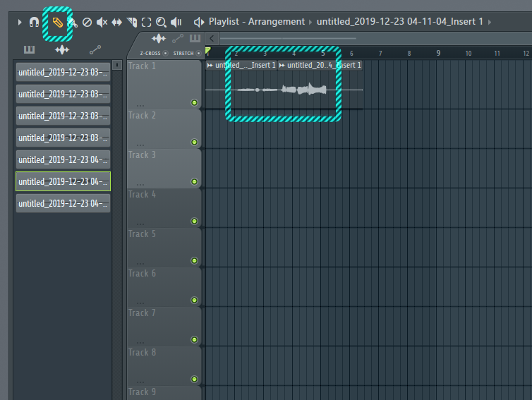The width and height of the screenshot is (532, 400).
Task: Select the Track 1 header
Action: [164, 85]
